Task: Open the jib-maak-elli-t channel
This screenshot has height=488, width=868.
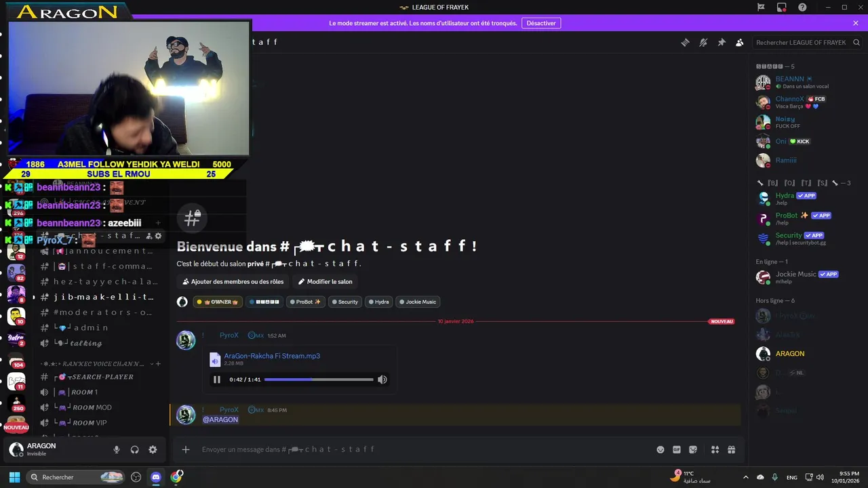Action: (100, 297)
